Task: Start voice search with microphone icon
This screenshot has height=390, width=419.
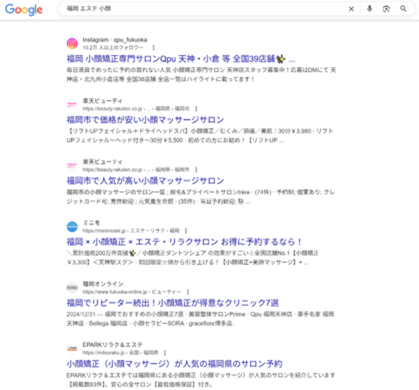Action: click(x=369, y=9)
